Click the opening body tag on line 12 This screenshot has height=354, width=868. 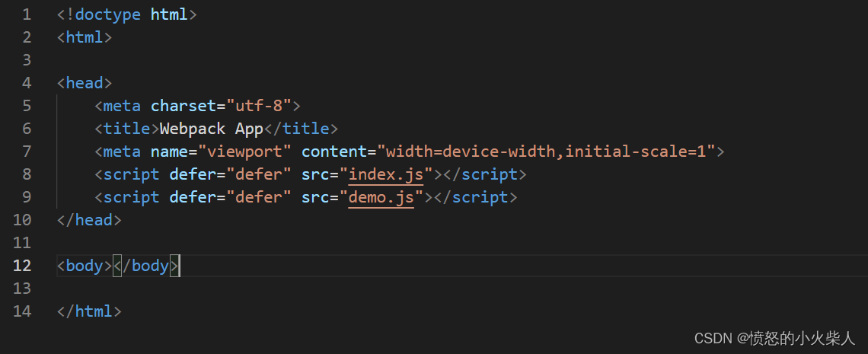pyautogui.click(x=85, y=266)
